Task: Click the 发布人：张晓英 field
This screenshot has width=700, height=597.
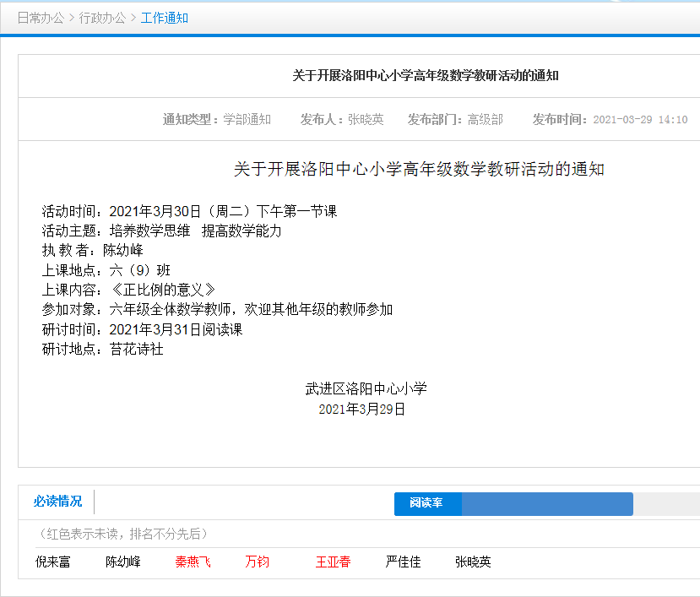Action: pos(342,120)
